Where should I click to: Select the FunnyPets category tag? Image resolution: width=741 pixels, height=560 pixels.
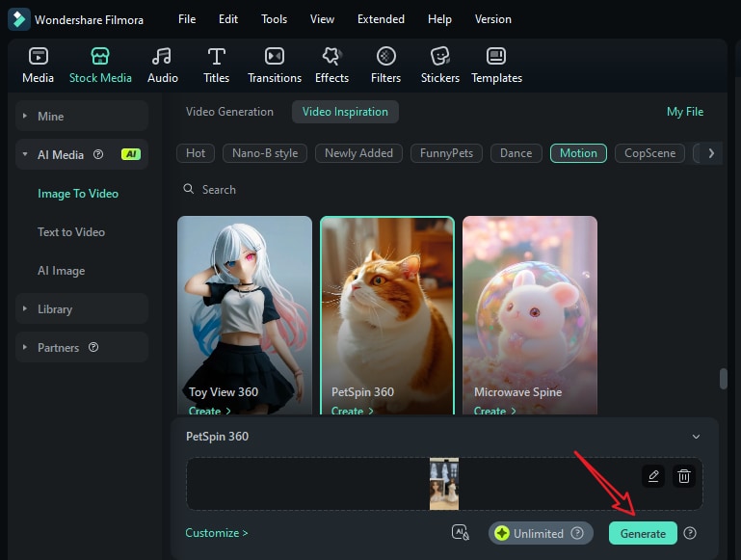(x=446, y=153)
